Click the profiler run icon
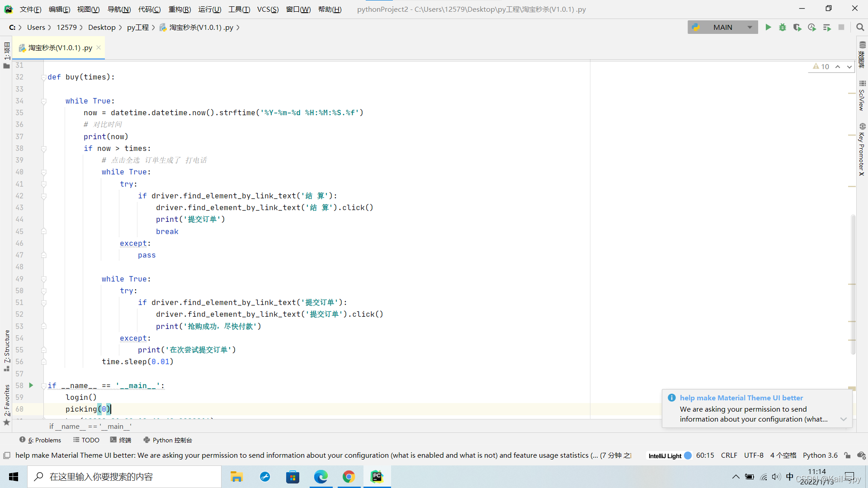Screen dimensions: 868x488 812,28
